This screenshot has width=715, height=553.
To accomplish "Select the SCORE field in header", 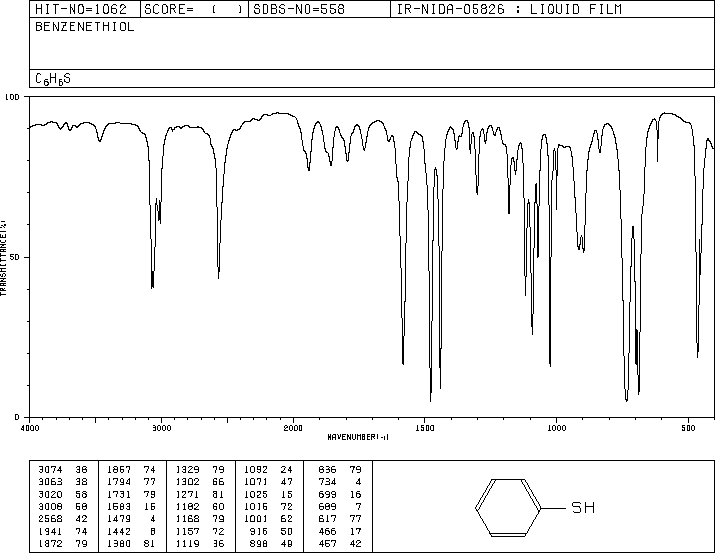I will click(x=193, y=10).
